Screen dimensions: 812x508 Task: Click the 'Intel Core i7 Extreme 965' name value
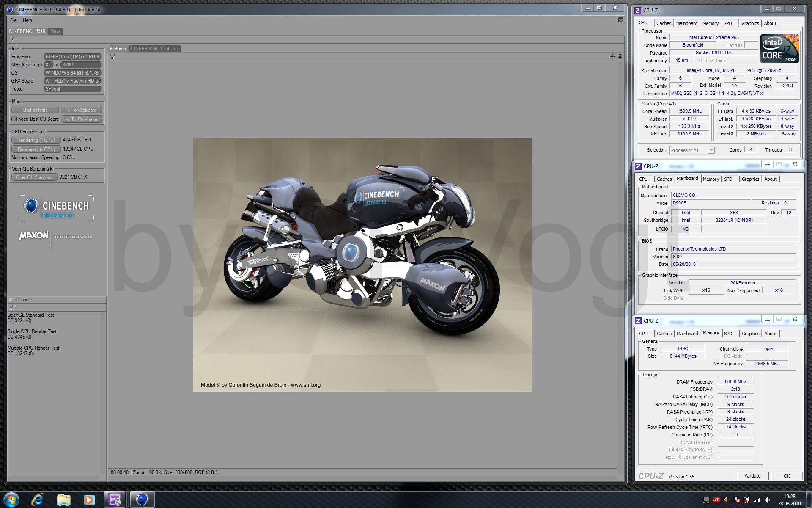click(713, 37)
